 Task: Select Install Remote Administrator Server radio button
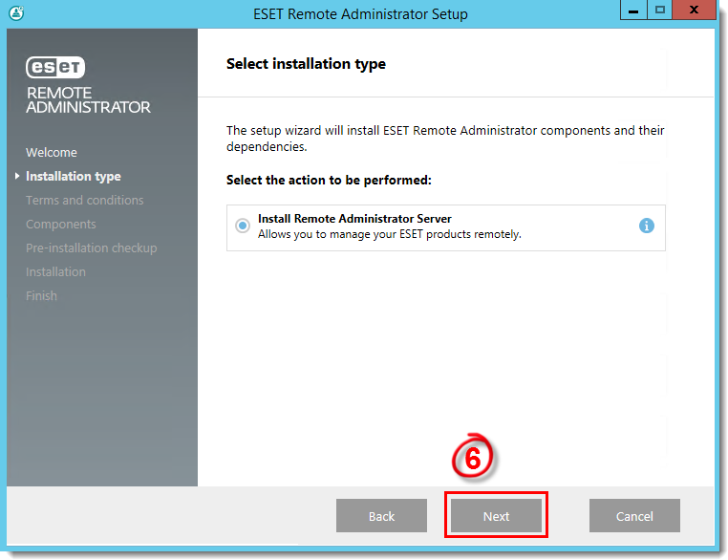tap(242, 226)
